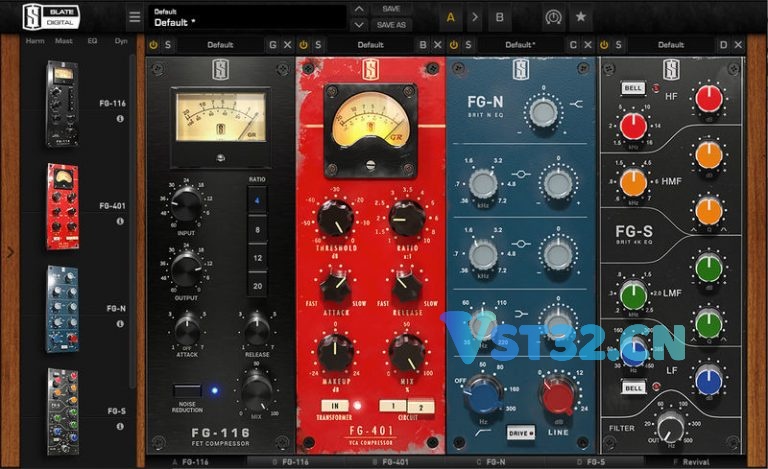Toggle HF BELL switch on FG-S
This screenshot has width=768, height=469.
[x=633, y=88]
